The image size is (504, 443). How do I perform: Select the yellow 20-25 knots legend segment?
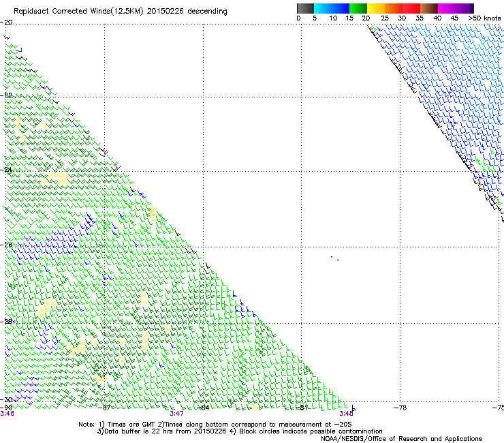376,8
